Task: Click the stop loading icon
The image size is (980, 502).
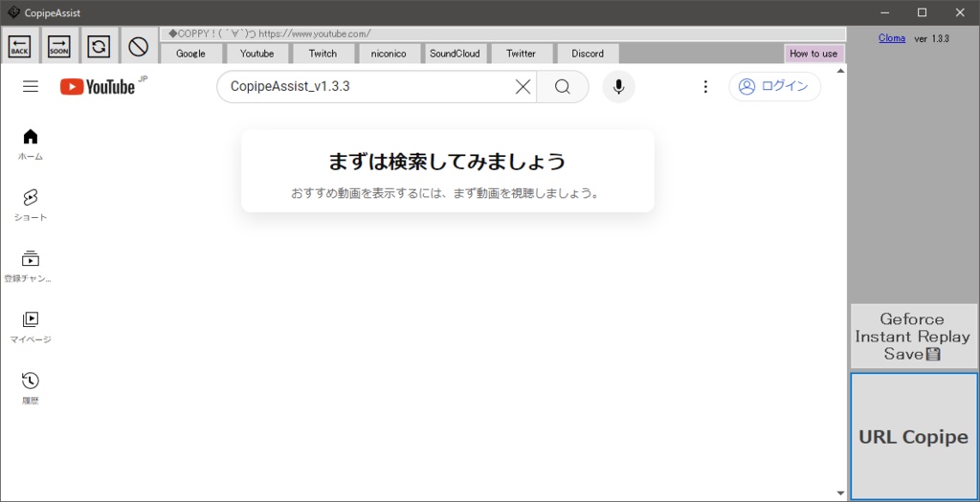Action: (x=139, y=45)
